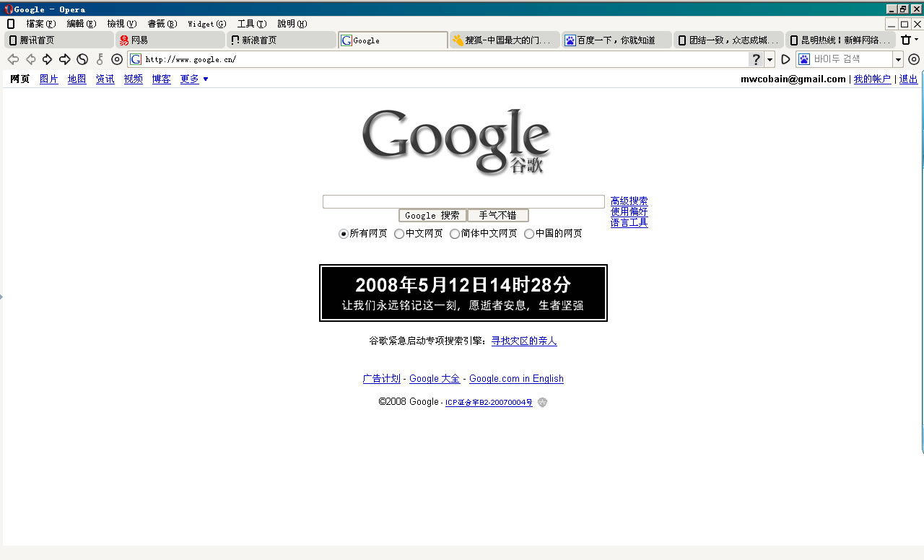Click the Stop/Reload circle icon
The image size is (924, 560).
(x=82, y=59)
